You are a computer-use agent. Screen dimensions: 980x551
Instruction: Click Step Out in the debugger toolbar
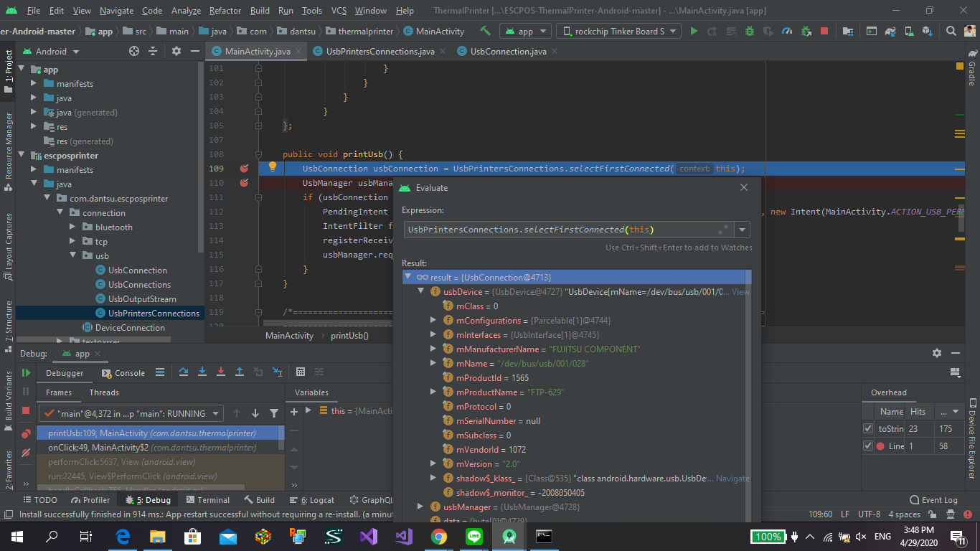[x=241, y=372]
